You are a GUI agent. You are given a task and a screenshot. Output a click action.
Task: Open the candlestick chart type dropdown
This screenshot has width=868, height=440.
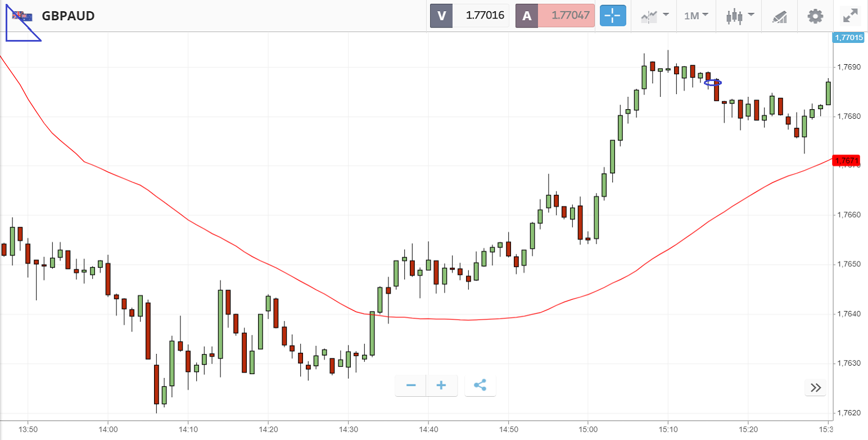738,16
